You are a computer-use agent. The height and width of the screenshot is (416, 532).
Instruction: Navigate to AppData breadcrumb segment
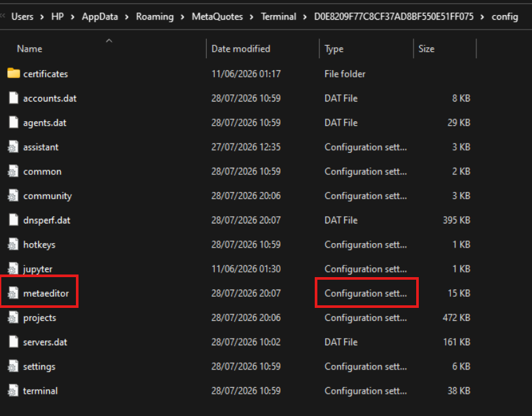(x=99, y=16)
